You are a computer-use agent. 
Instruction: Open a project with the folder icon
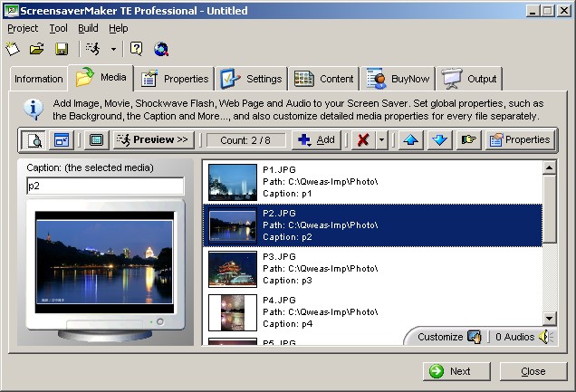(x=37, y=49)
